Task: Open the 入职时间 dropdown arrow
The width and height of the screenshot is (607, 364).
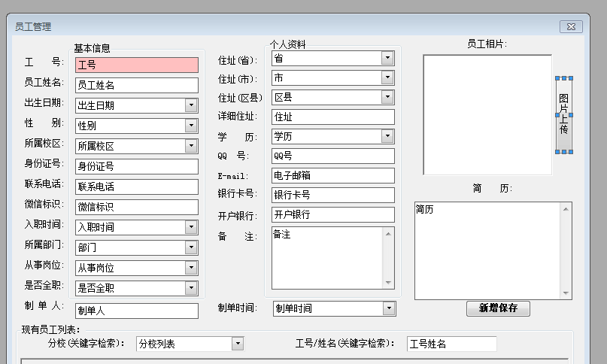Action: pos(191,227)
